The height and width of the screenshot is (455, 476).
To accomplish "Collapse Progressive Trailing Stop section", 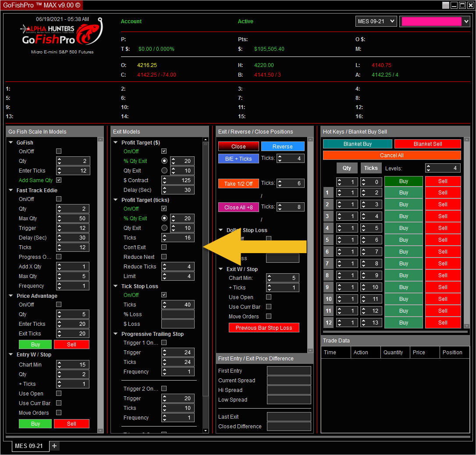I will [116, 334].
